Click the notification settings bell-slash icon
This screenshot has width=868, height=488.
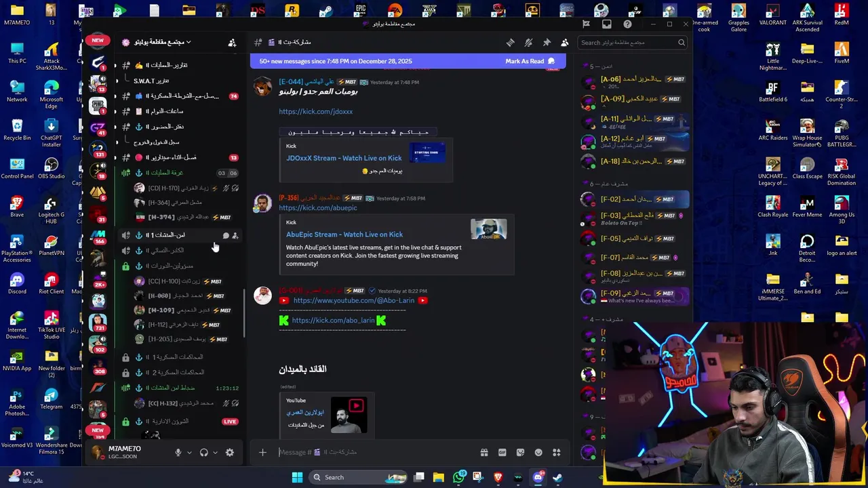click(x=528, y=42)
